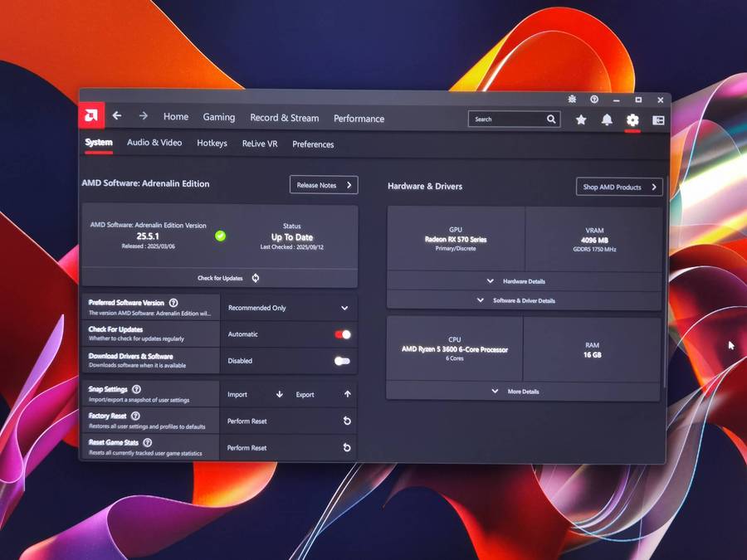Screen dimensions: 747x560
Task: Expand CPU More Details section
Action: click(x=523, y=392)
